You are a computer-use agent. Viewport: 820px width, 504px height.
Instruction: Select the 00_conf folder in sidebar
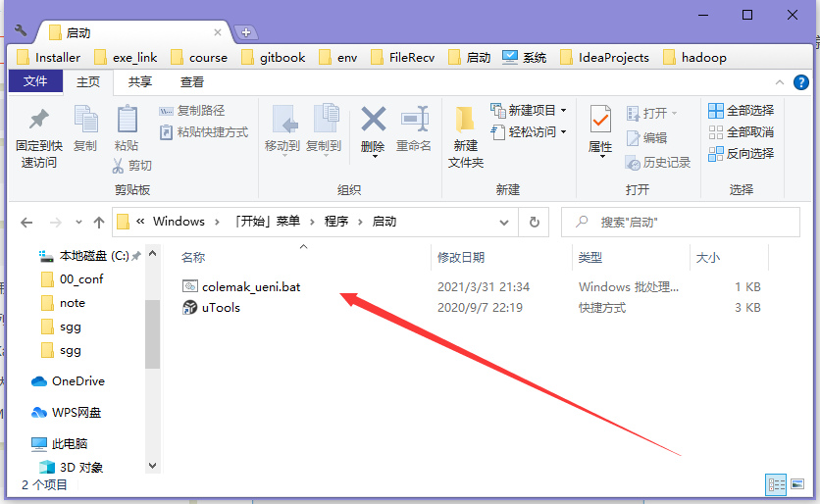(73, 279)
